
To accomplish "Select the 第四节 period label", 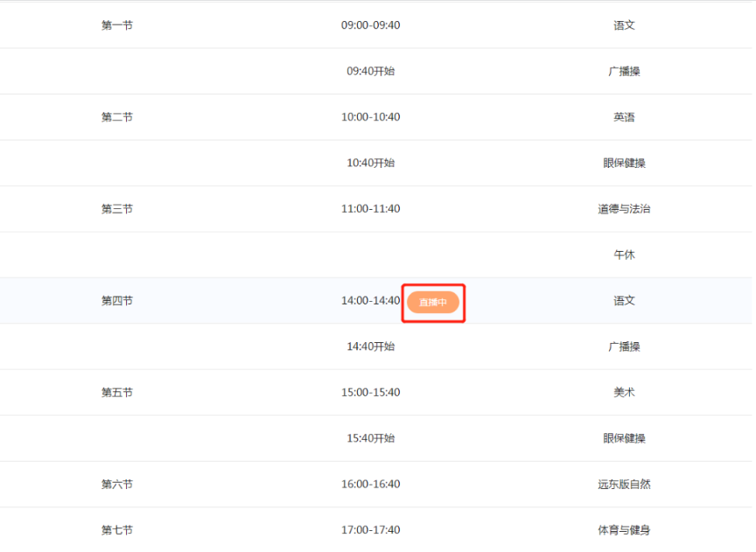I will 117,301.
